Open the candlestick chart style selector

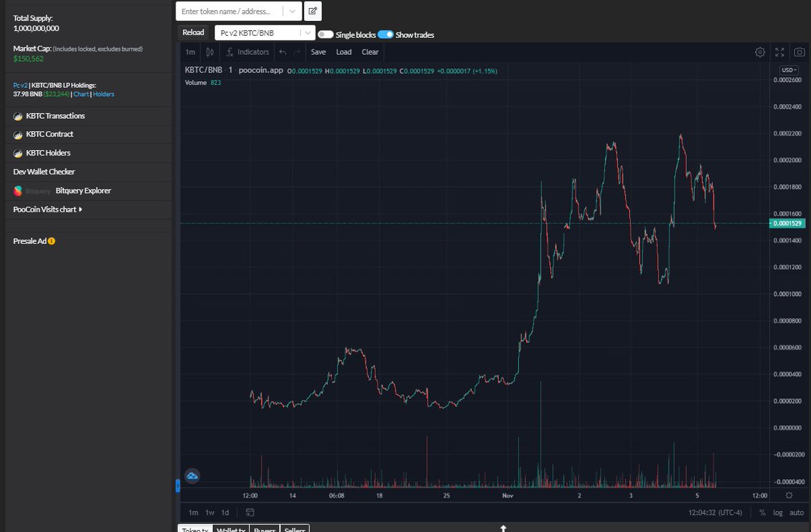click(x=210, y=52)
